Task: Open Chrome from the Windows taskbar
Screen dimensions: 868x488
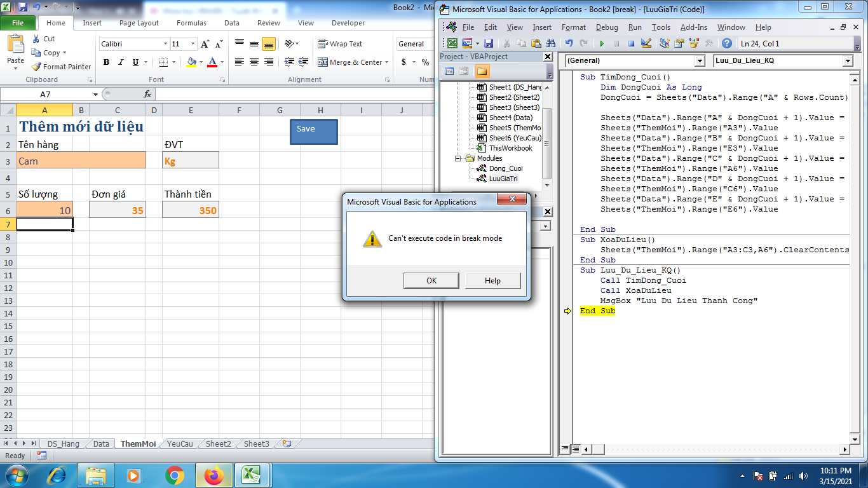Action: [x=175, y=475]
